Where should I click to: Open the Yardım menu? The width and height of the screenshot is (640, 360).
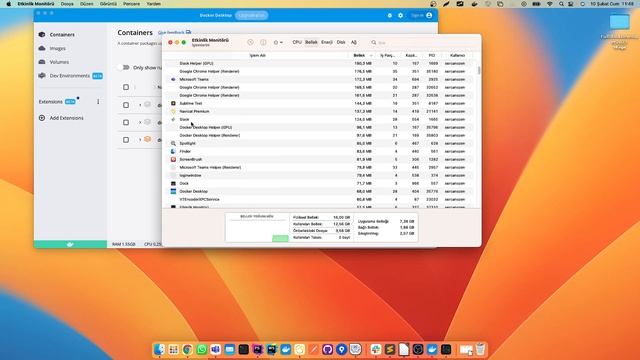pyautogui.click(x=153, y=4)
